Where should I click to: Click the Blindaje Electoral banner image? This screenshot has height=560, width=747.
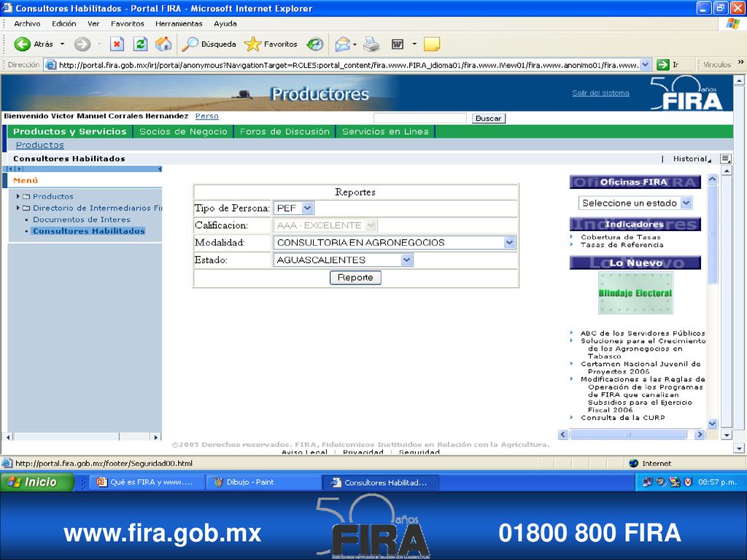[635, 293]
